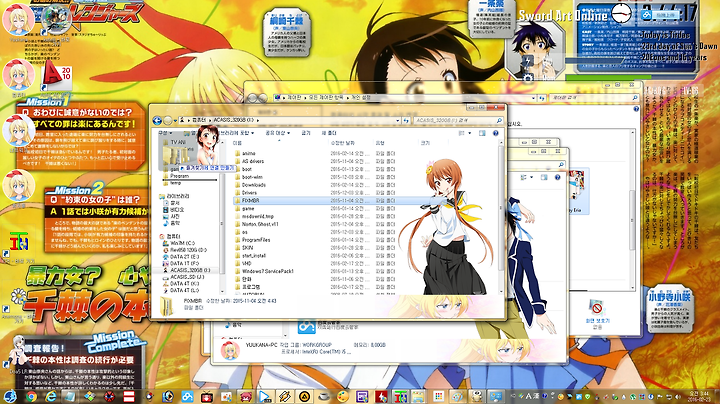Select the 'VHD' folder
Image resolution: width=720 pixels, height=404 pixels.
pyautogui.click(x=247, y=264)
